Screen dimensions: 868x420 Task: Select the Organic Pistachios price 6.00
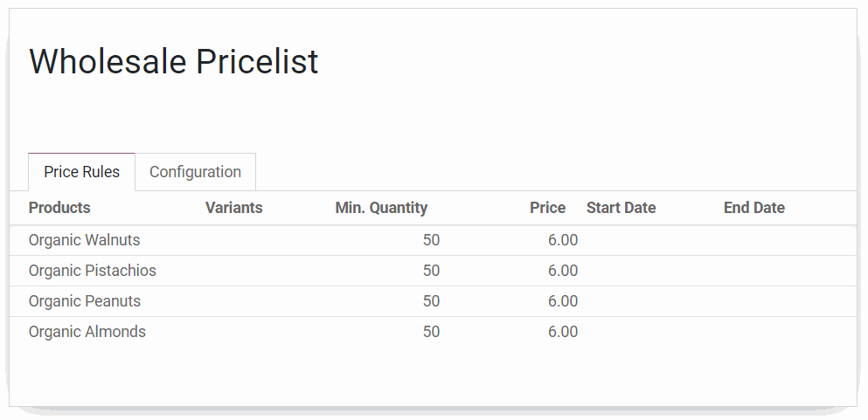563,271
